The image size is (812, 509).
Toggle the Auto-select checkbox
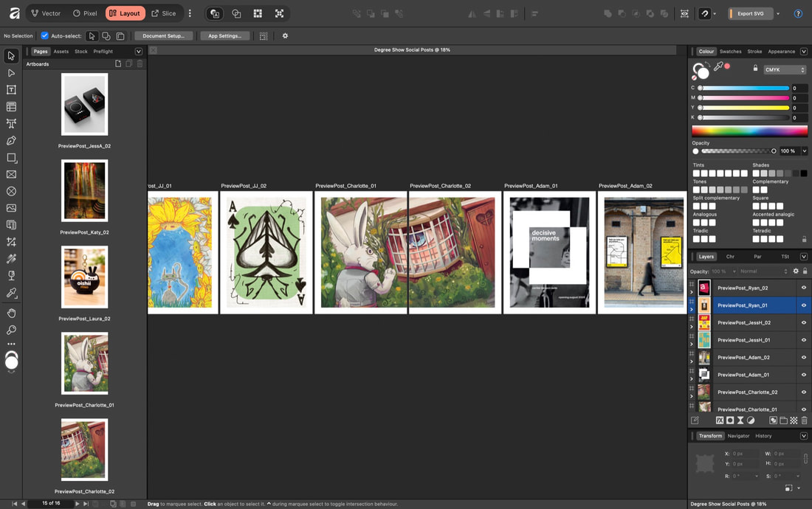point(44,35)
